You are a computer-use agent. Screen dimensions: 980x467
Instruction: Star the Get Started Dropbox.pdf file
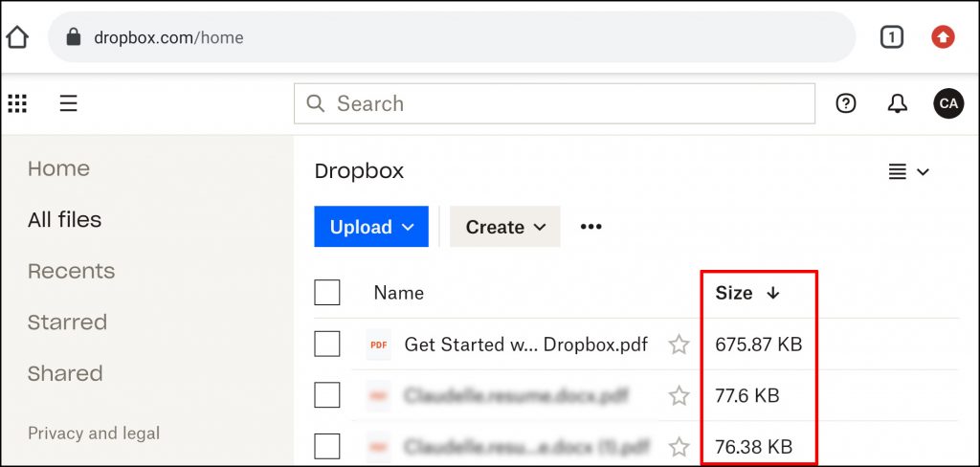coord(679,345)
